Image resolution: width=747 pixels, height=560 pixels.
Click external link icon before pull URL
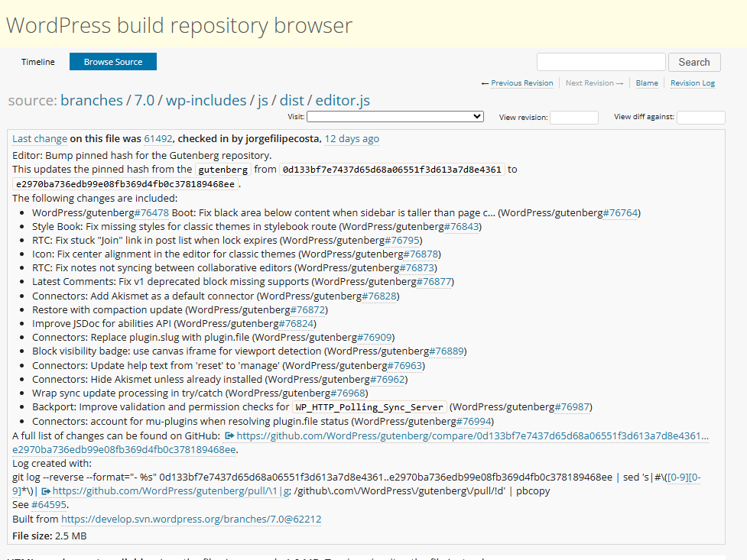tap(46, 491)
